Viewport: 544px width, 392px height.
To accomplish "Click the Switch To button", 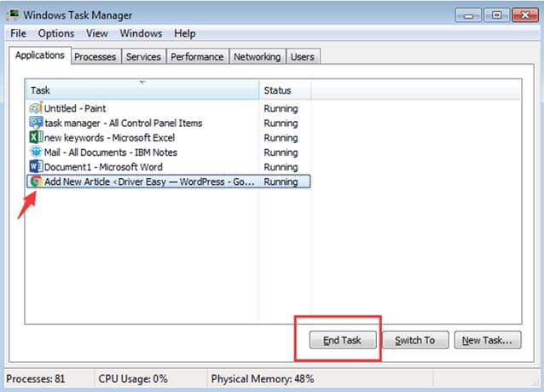I will (415, 340).
